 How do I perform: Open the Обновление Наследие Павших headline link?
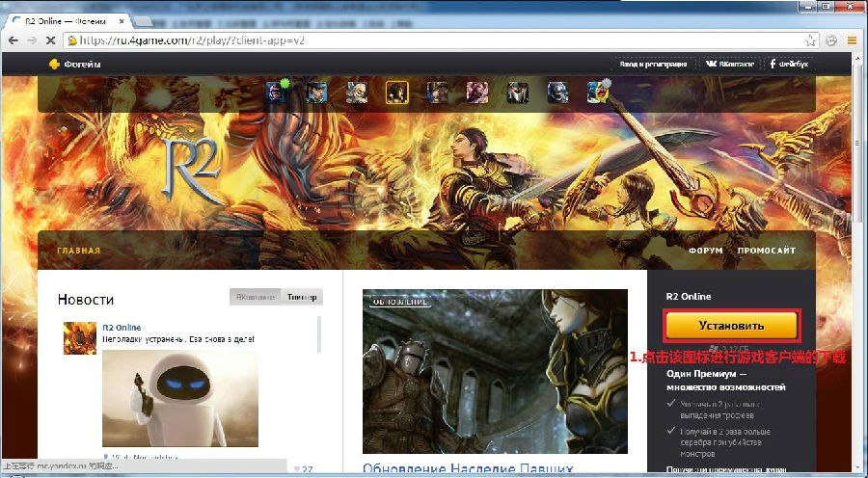pos(468,470)
